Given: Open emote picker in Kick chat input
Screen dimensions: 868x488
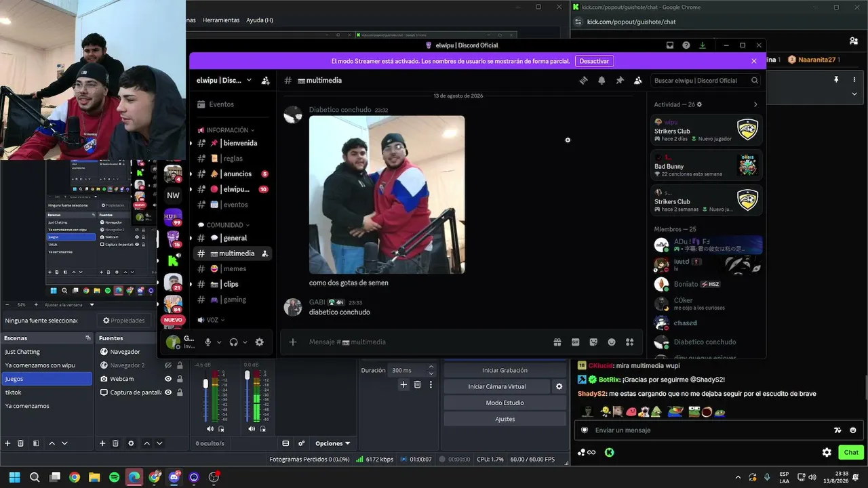Looking at the screenshot, I should pos(853,430).
